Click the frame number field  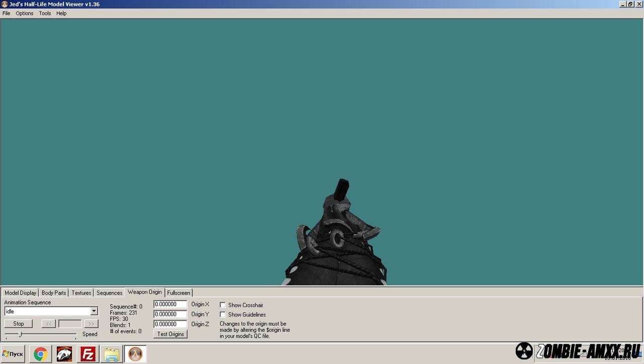(x=70, y=324)
